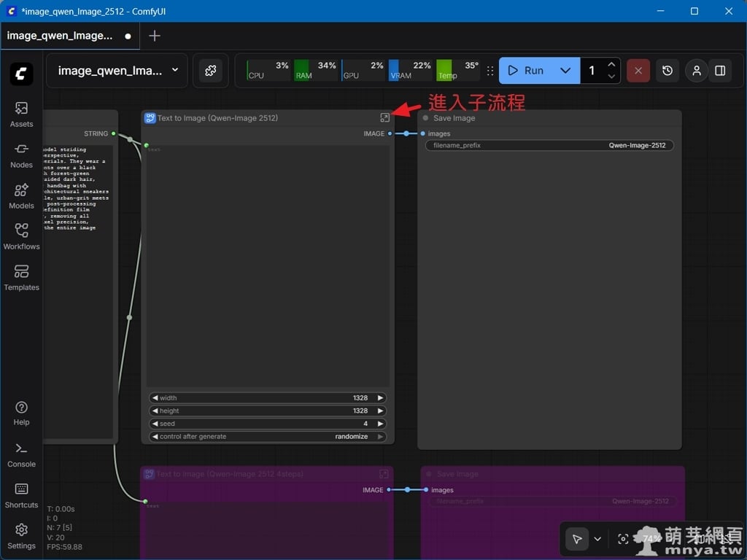Open the Templates browser
This screenshot has height=560, width=747.
point(21,278)
